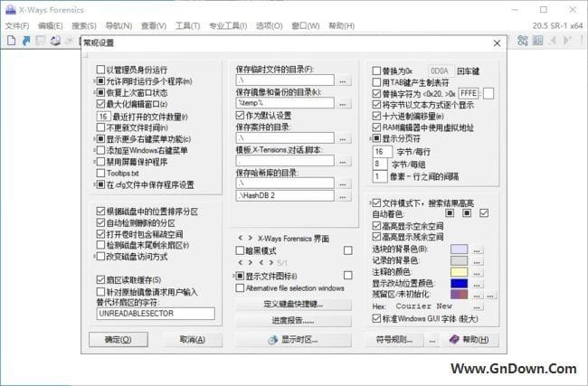Enable 用TAB键产生制表符 checkbox
Image resolution: width=588 pixels, height=386 pixels.
point(376,82)
